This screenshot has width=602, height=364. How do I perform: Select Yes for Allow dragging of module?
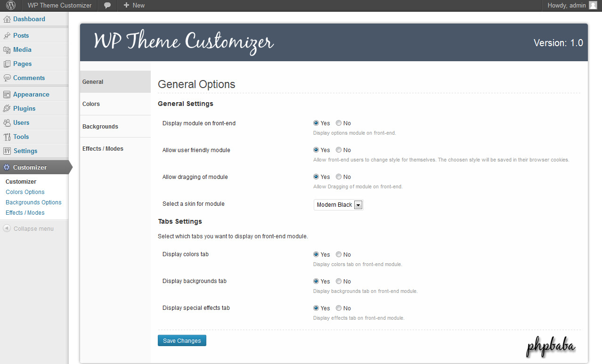(x=316, y=177)
